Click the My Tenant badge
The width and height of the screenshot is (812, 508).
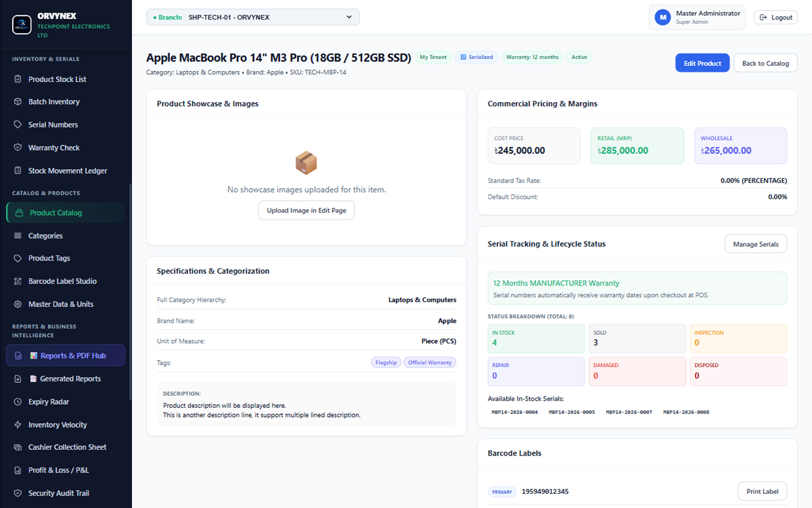pyautogui.click(x=433, y=57)
